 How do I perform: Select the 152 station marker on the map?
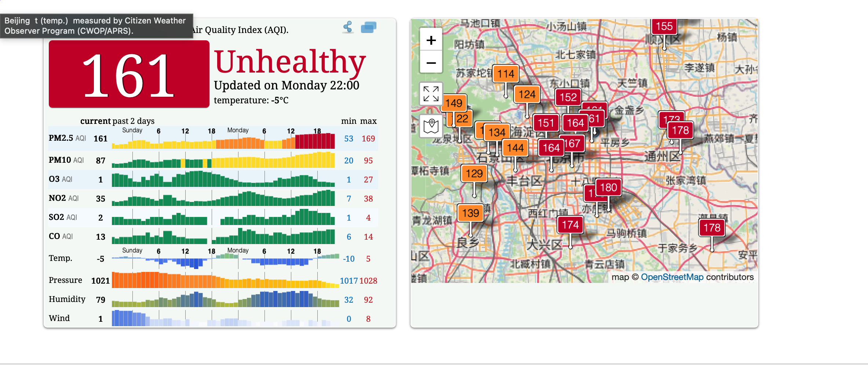coord(568,97)
